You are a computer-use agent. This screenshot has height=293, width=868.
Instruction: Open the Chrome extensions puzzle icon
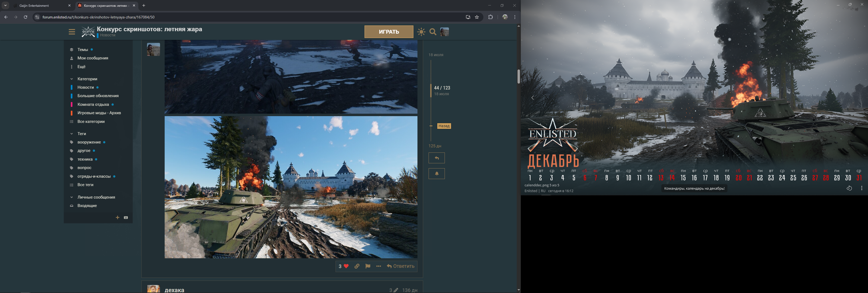coord(490,17)
